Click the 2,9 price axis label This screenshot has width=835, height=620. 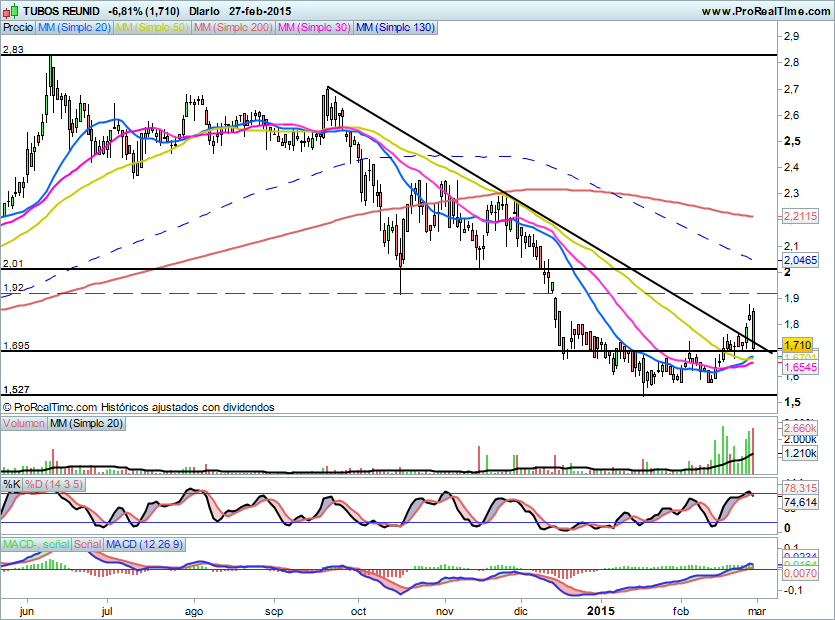point(791,36)
